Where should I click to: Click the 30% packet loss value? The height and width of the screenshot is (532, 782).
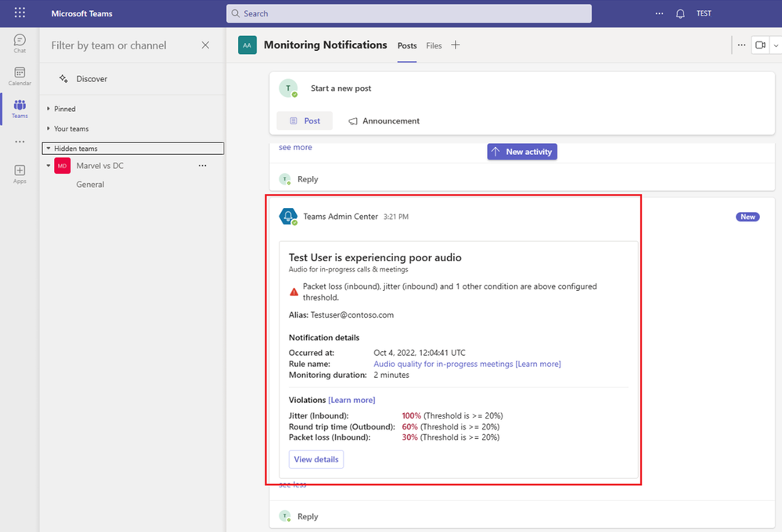point(409,437)
